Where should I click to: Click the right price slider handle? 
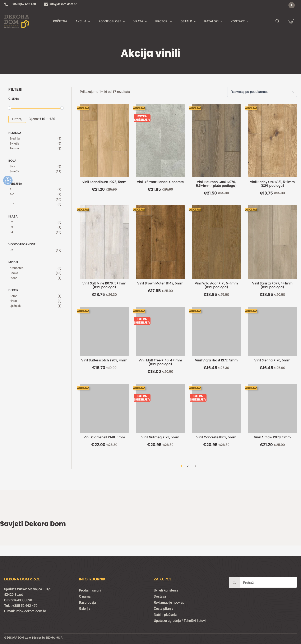(62, 108)
